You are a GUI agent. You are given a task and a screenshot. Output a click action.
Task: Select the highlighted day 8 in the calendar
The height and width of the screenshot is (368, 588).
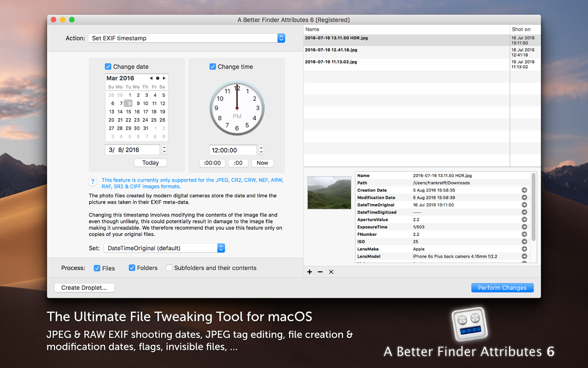point(128,103)
